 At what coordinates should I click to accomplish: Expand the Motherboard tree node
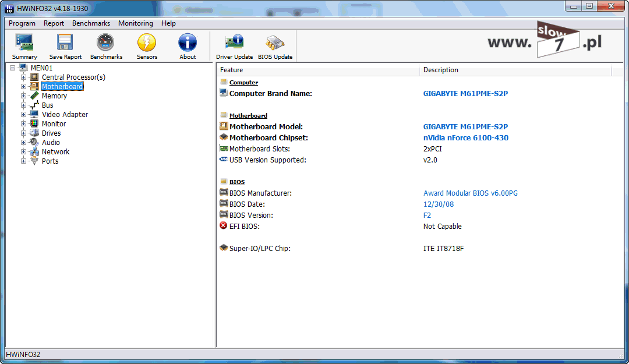click(x=23, y=86)
